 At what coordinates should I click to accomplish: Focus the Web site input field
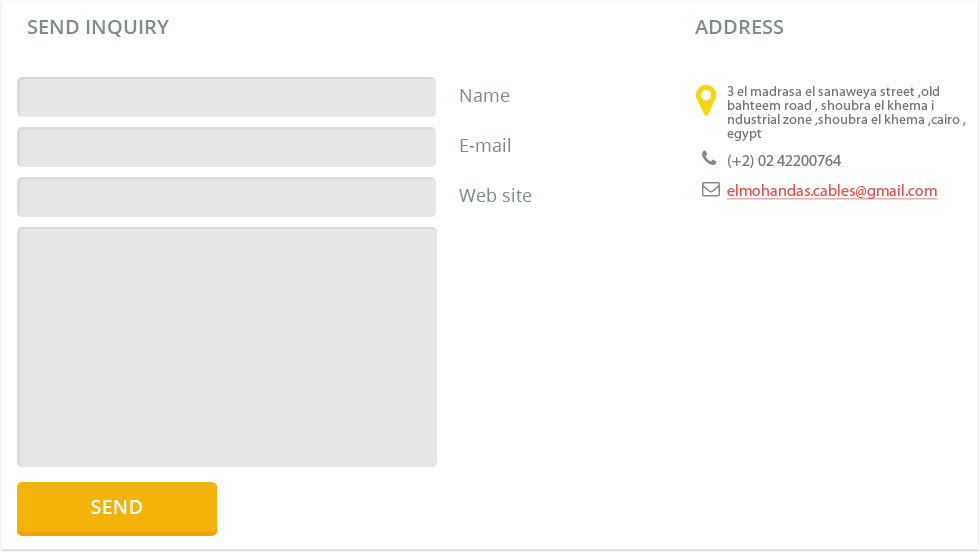click(x=226, y=197)
